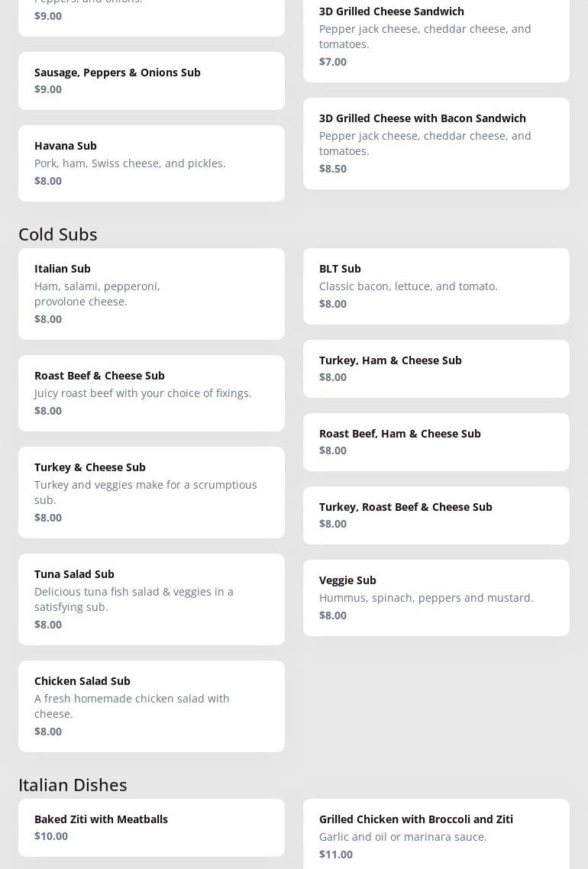The width and height of the screenshot is (588, 869).
Task: Click the Veggie Sub hummus description text
Action: (x=426, y=597)
